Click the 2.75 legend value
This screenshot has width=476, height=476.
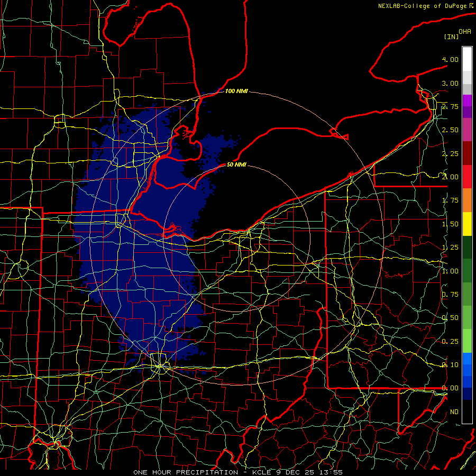(450, 106)
